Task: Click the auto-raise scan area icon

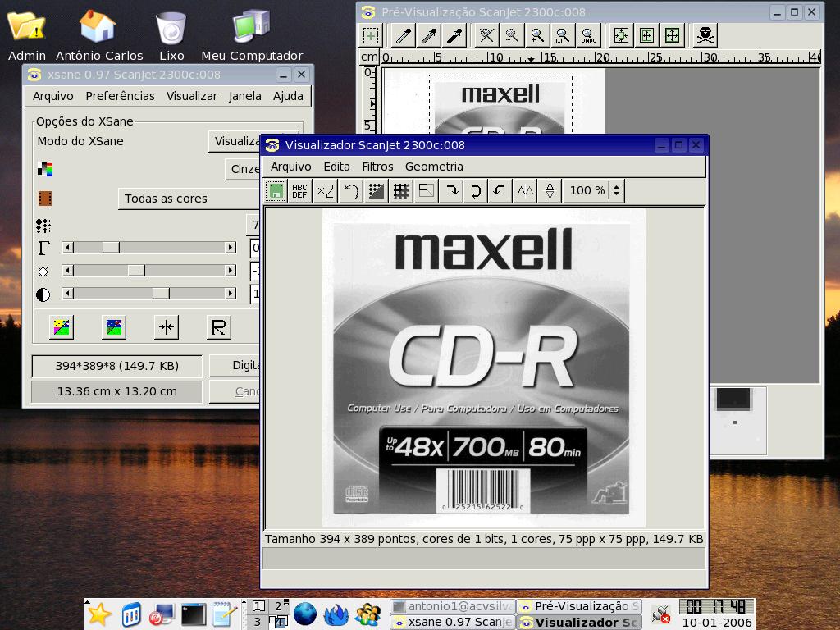Action: click(647, 36)
